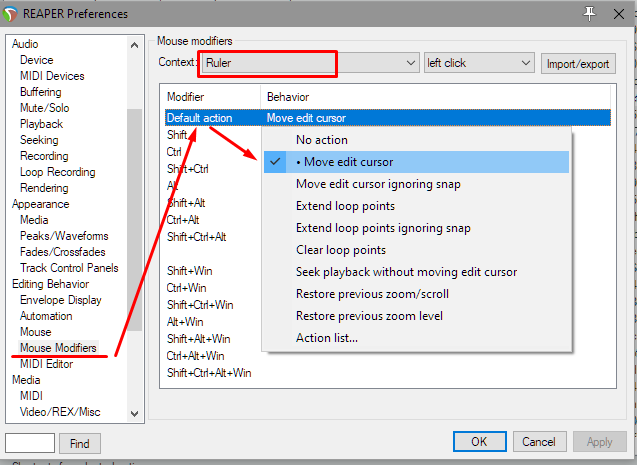Open the MIDI Editor page
This screenshot has width=637, height=465.
click(46, 364)
